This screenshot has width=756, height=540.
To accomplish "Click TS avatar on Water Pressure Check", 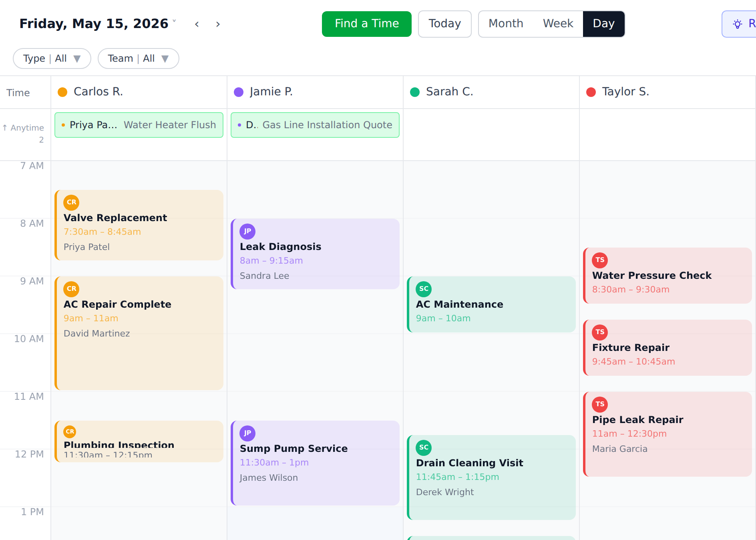I will (x=600, y=260).
